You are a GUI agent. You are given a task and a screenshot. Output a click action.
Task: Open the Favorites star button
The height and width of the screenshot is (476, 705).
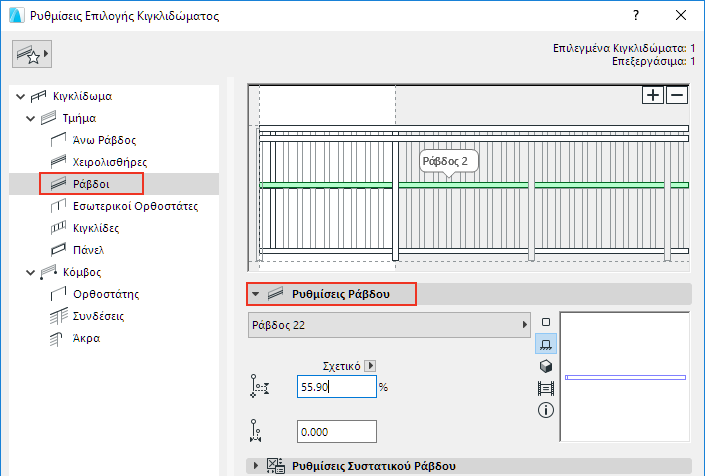[x=31, y=54]
